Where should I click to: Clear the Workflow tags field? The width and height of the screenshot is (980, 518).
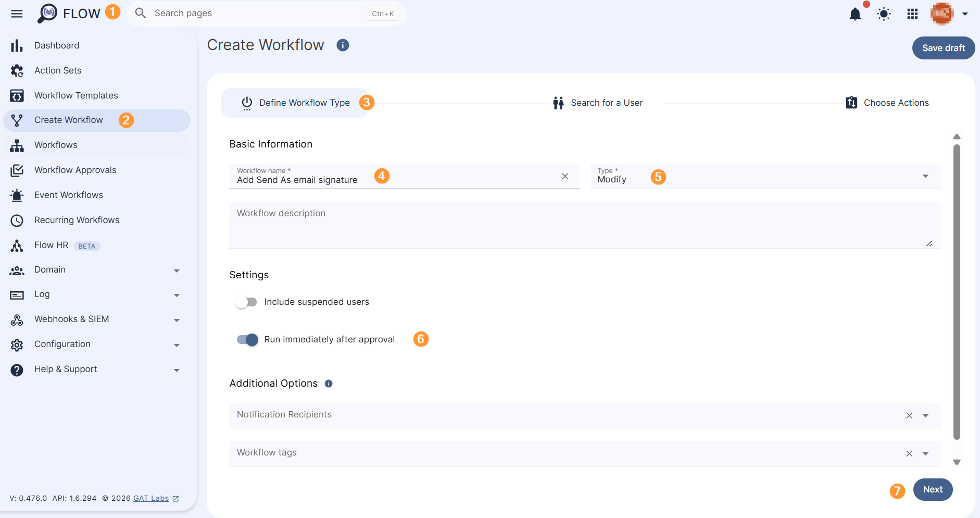coord(909,453)
